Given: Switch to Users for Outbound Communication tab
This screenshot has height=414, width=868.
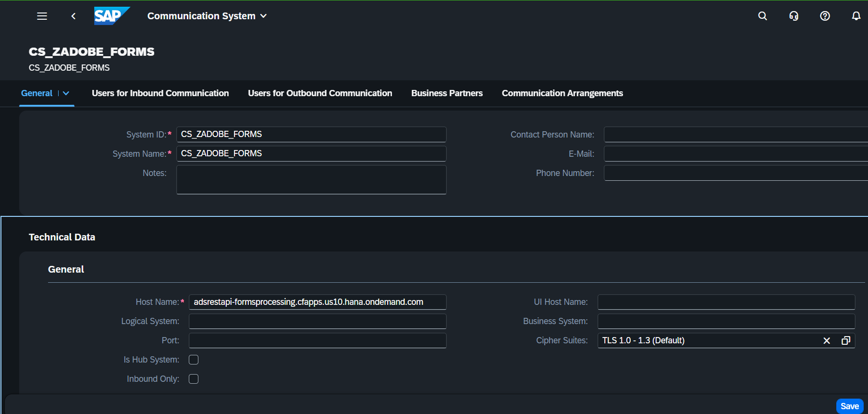Looking at the screenshot, I should click(x=320, y=93).
